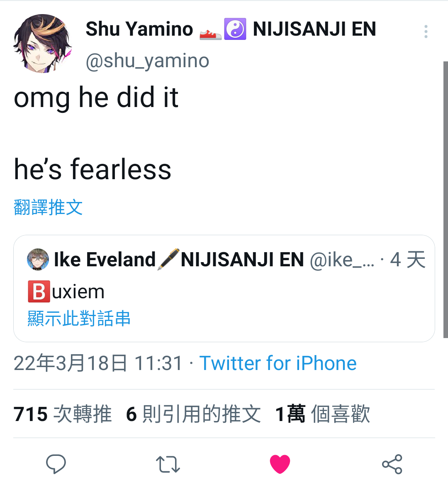View the 1萬 個喜歡 likes list
The height and width of the screenshot is (482, 448).
click(323, 414)
